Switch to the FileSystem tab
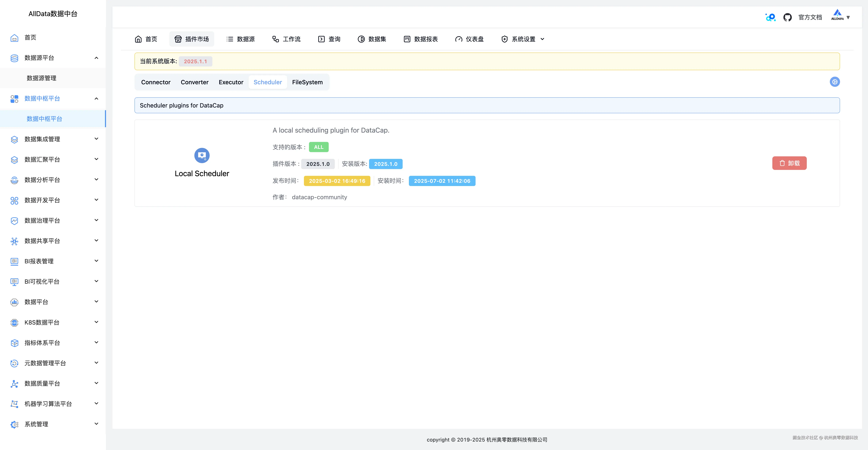This screenshot has width=868, height=450. 307,82
